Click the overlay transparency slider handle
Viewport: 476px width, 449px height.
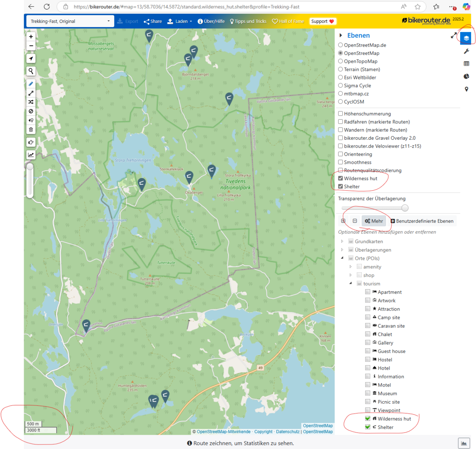[x=405, y=208]
